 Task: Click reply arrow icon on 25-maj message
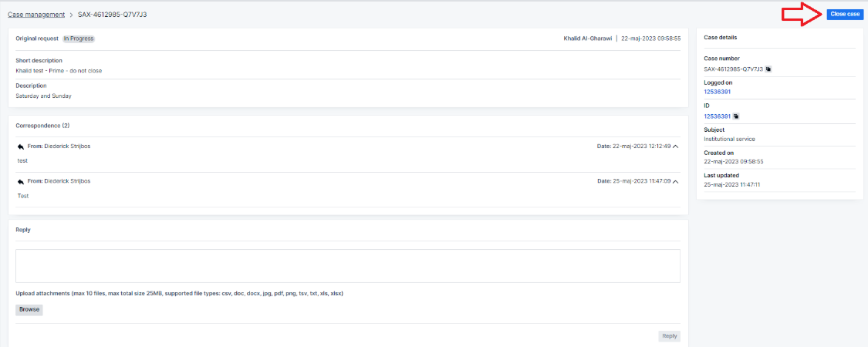[x=20, y=181]
